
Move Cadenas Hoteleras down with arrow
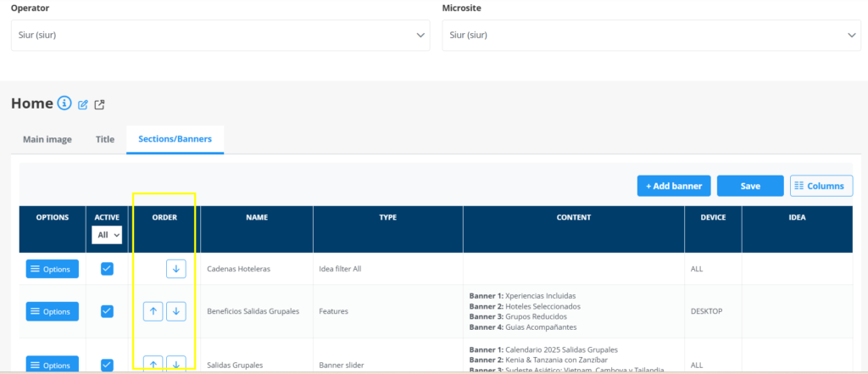[175, 269]
